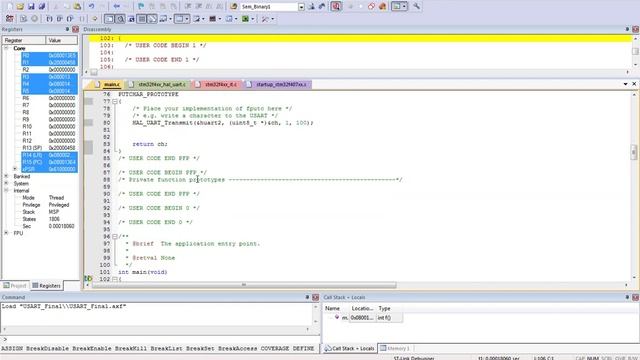Select the R13 (SP) register row
The image size is (640, 360).
pos(49,148)
